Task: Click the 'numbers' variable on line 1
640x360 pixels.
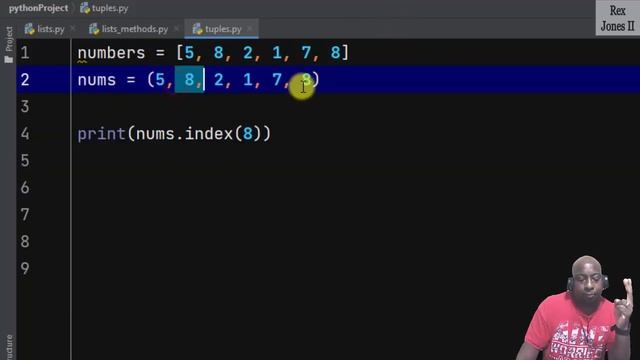Action: tap(111, 53)
